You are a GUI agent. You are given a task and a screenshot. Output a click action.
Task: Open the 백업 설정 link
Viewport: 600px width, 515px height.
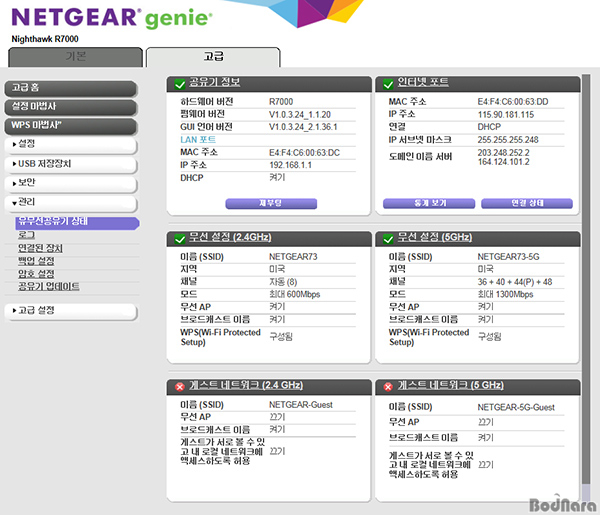click(36, 261)
